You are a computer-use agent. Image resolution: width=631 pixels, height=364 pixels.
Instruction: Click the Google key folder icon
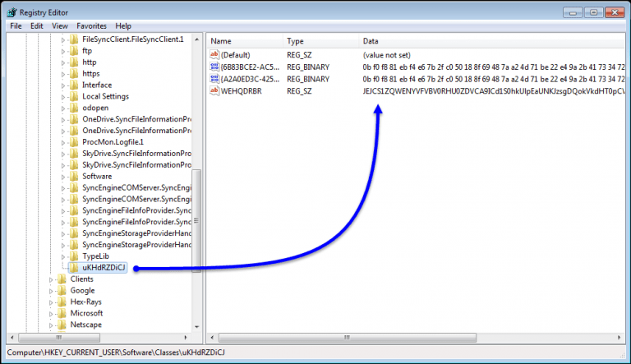click(61, 290)
